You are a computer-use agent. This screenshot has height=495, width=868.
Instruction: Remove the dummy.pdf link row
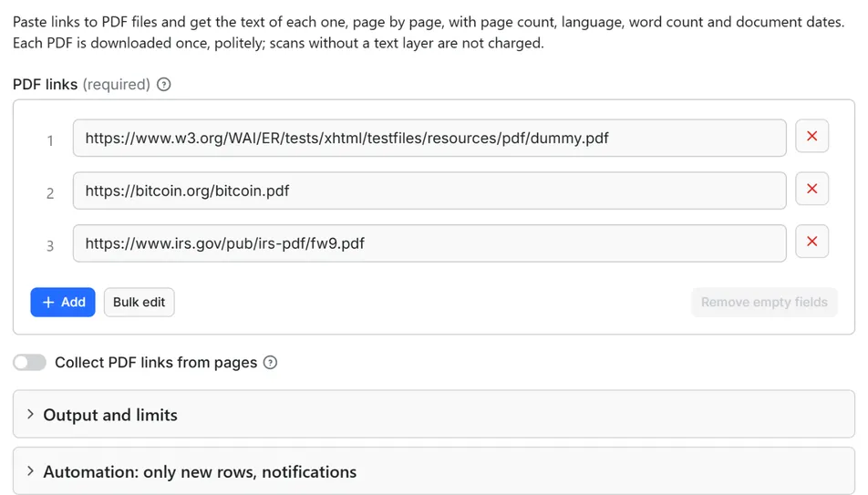(811, 136)
